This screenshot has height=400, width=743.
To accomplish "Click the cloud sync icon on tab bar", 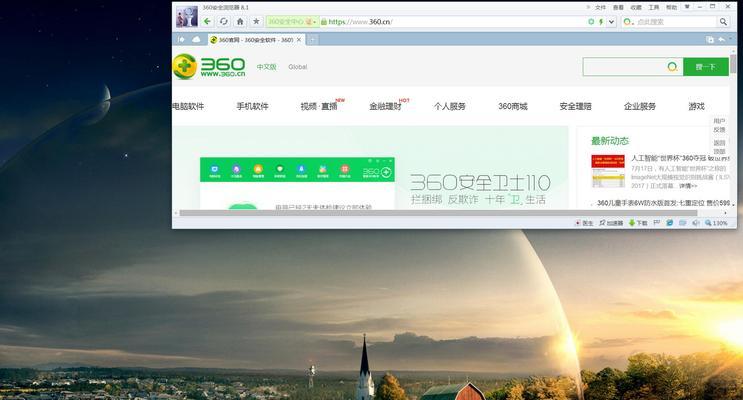I will (196, 39).
